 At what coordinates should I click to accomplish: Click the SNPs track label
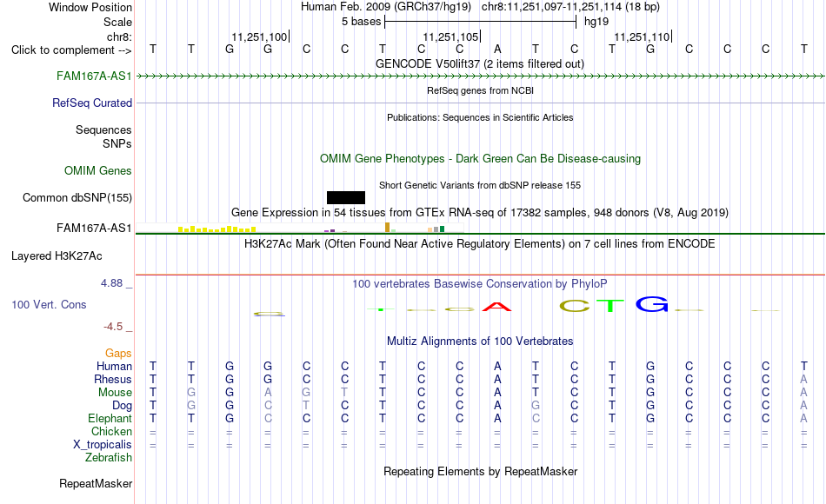(x=117, y=143)
